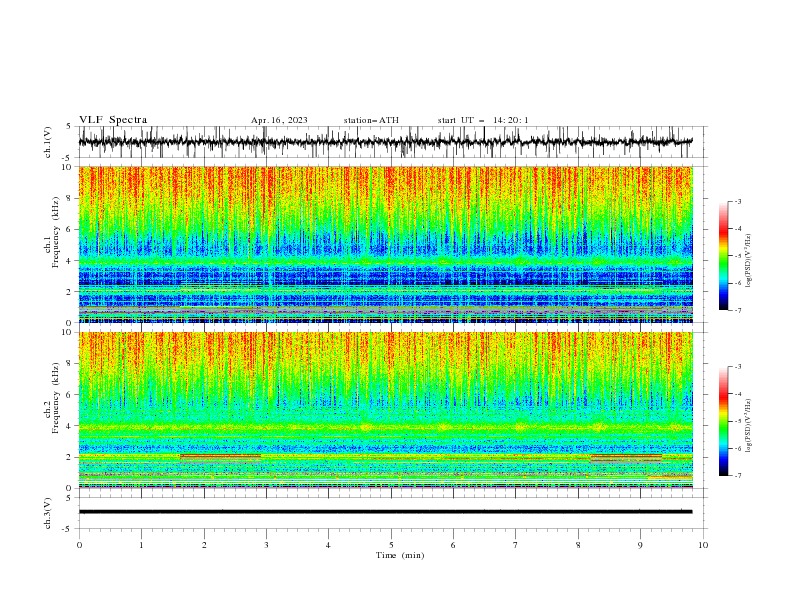
Task: Click time axis tick label '7'
Action: (516, 545)
